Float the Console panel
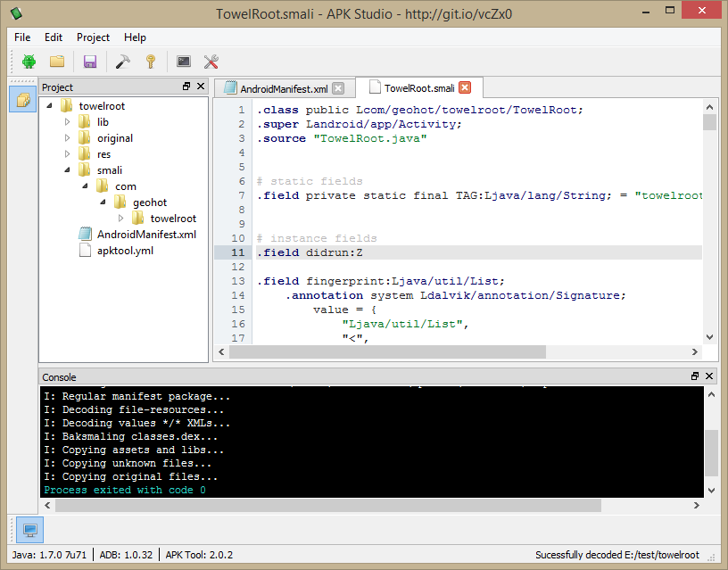Viewport: 728px width, 570px height. [x=695, y=376]
